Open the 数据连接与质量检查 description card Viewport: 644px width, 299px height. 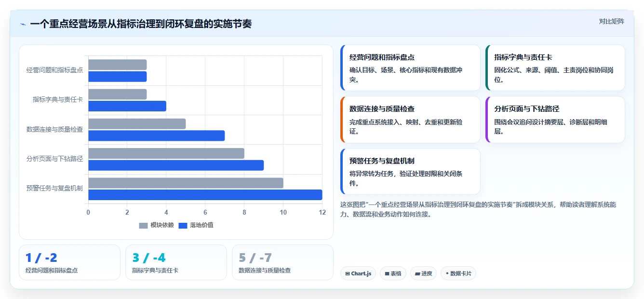[410, 120]
